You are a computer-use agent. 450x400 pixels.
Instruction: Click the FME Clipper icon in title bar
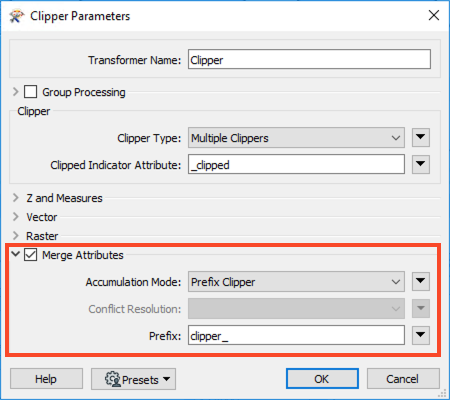coord(17,16)
